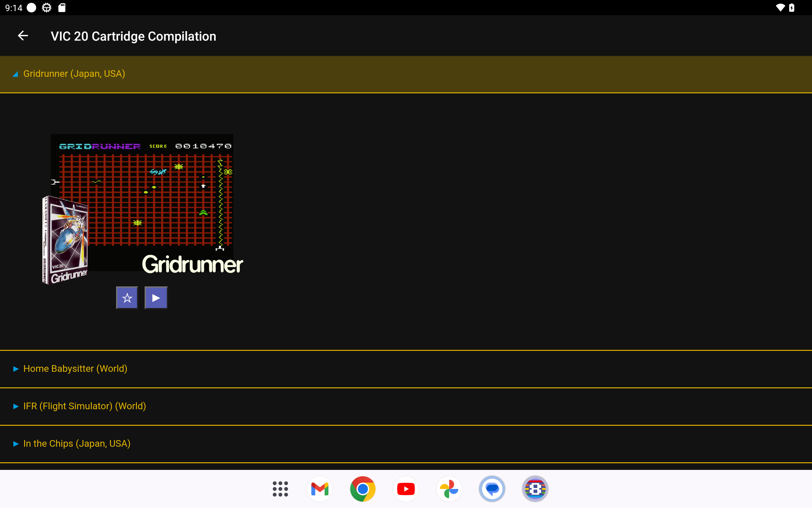812x508 pixels.
Task: Click the Gridrunner box cover image
Action: [65, 240]
